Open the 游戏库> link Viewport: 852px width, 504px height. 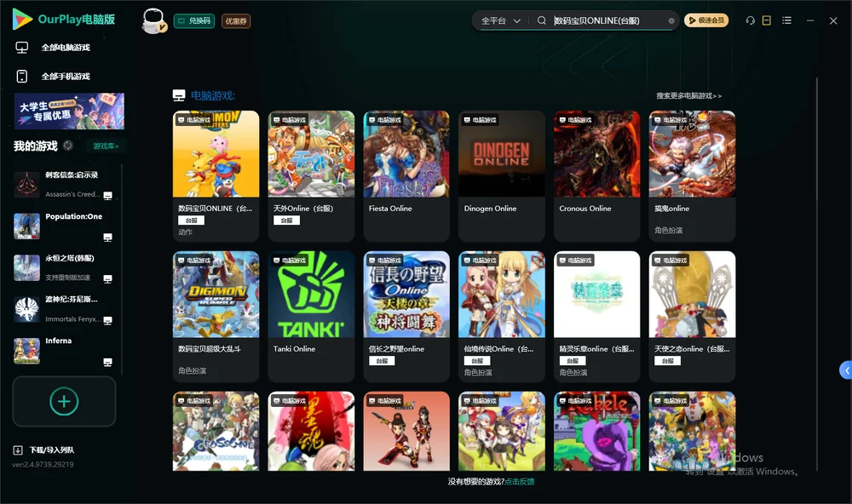tap(106, 146)
